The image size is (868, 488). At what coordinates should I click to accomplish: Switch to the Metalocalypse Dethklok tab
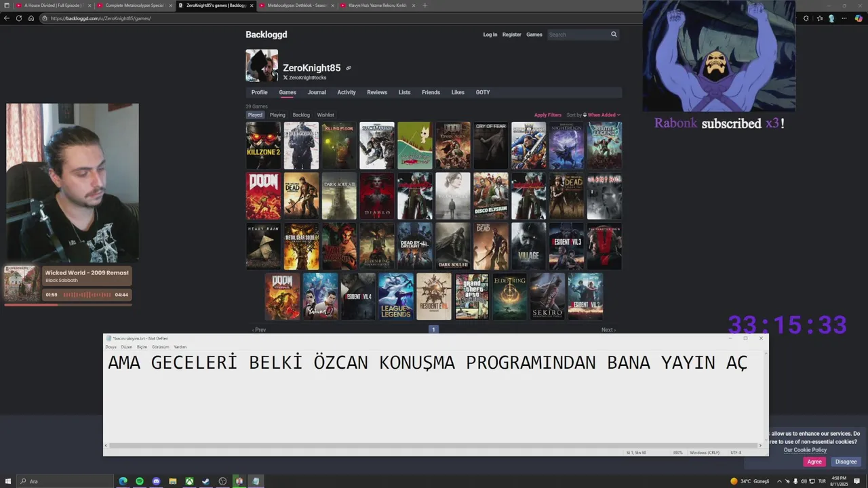[297, 5]
